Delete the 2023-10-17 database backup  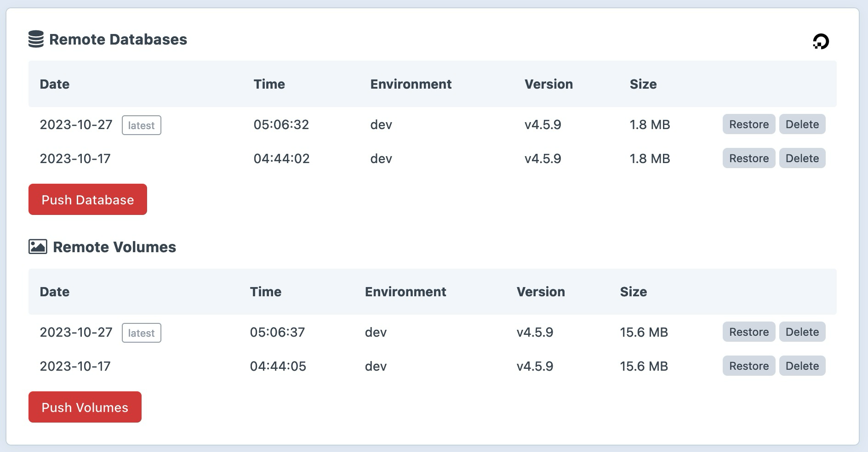pyautogui.click(x=802, y=158)
